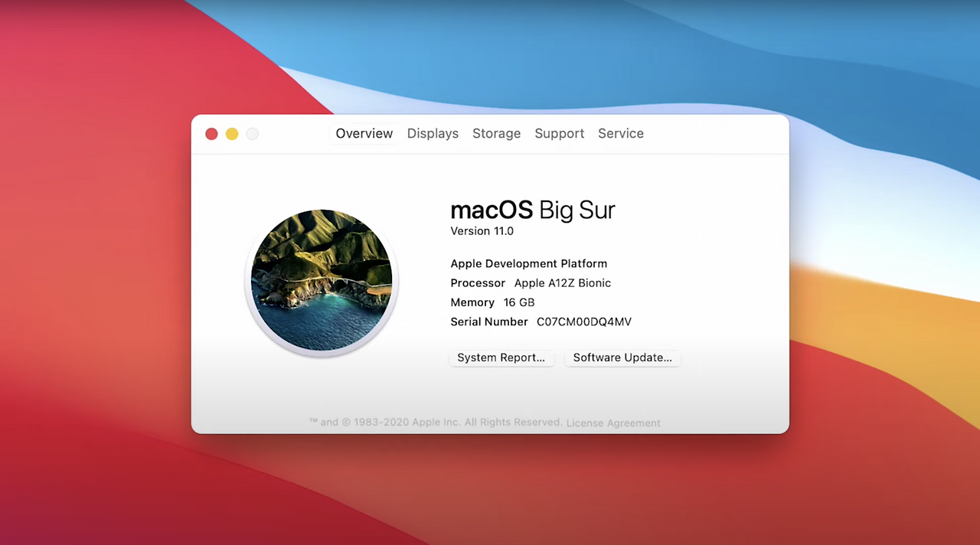Open the Storage tab

[496, 133]
